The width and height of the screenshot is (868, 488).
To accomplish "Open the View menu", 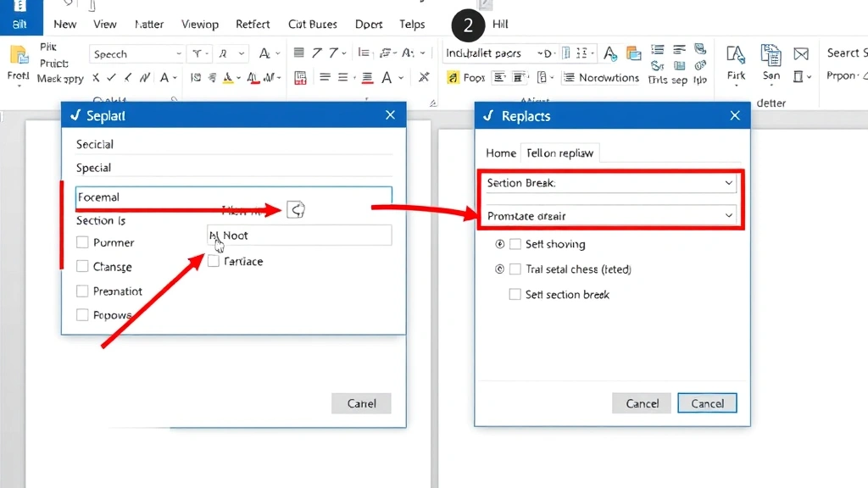I will [104, 24].
